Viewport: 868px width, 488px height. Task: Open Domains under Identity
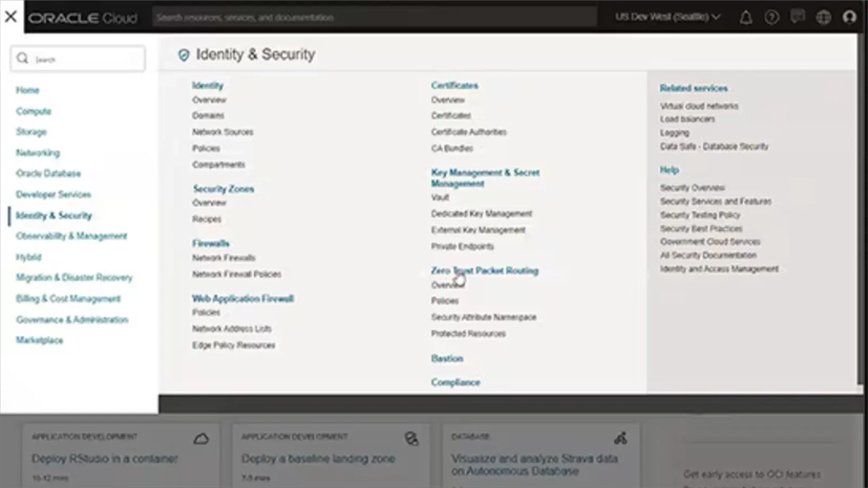[208, 116]
